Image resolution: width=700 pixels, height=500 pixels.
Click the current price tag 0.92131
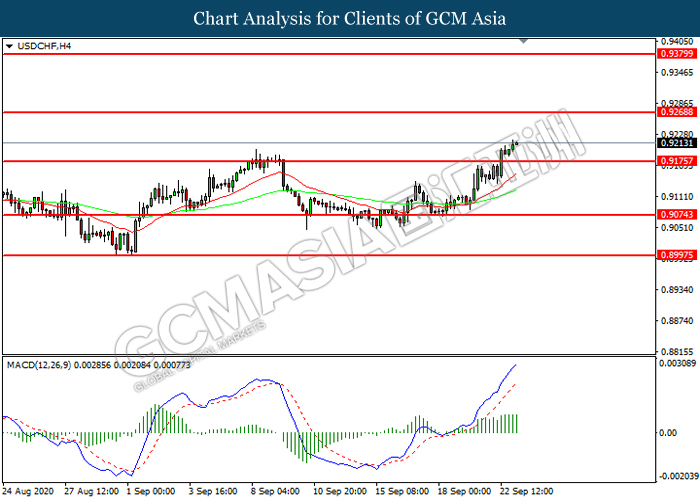coord(677,143)
